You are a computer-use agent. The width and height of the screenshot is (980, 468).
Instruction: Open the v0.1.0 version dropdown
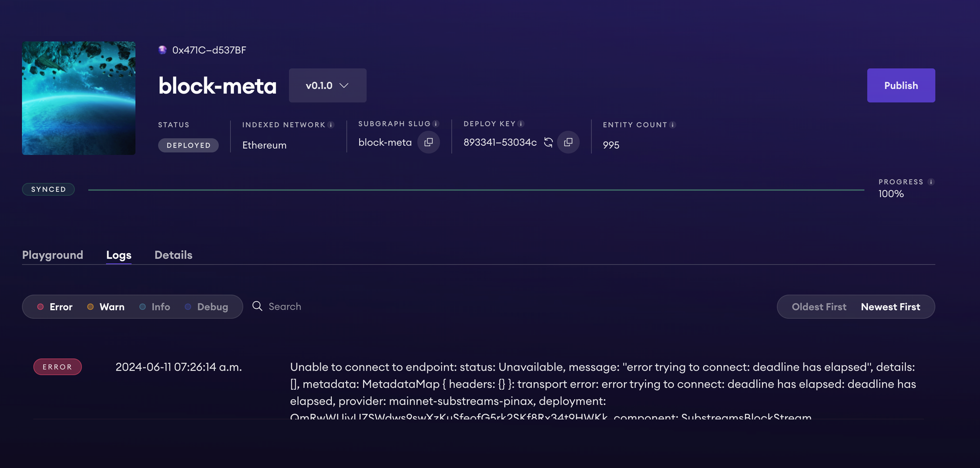coord(327,86)
